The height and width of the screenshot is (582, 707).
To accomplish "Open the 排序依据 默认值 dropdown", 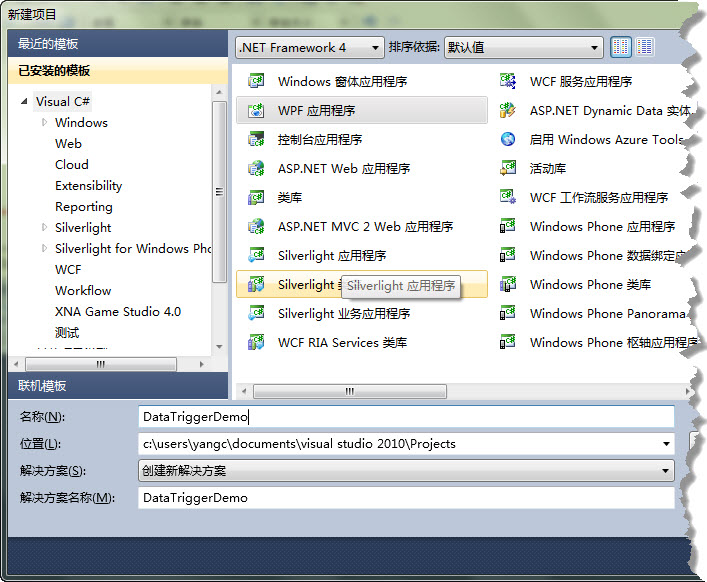I will pyautogui.click(x=523, y=47).
